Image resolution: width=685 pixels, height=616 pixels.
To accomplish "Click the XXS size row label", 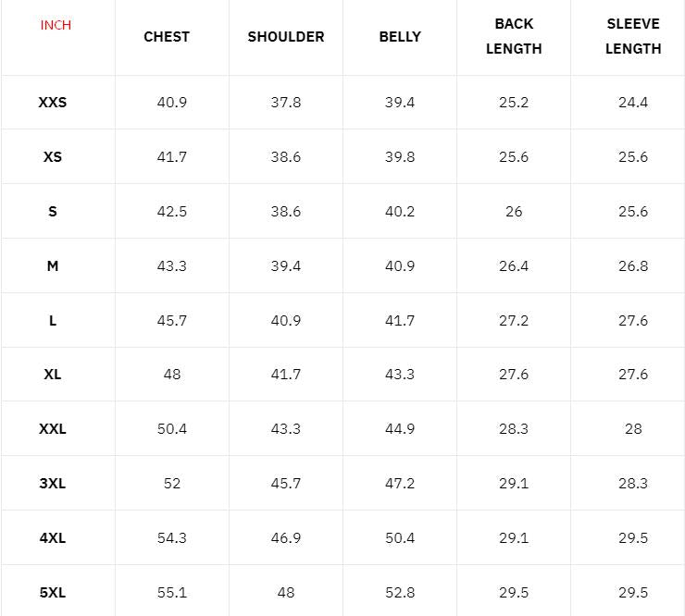I will point(53,103).
